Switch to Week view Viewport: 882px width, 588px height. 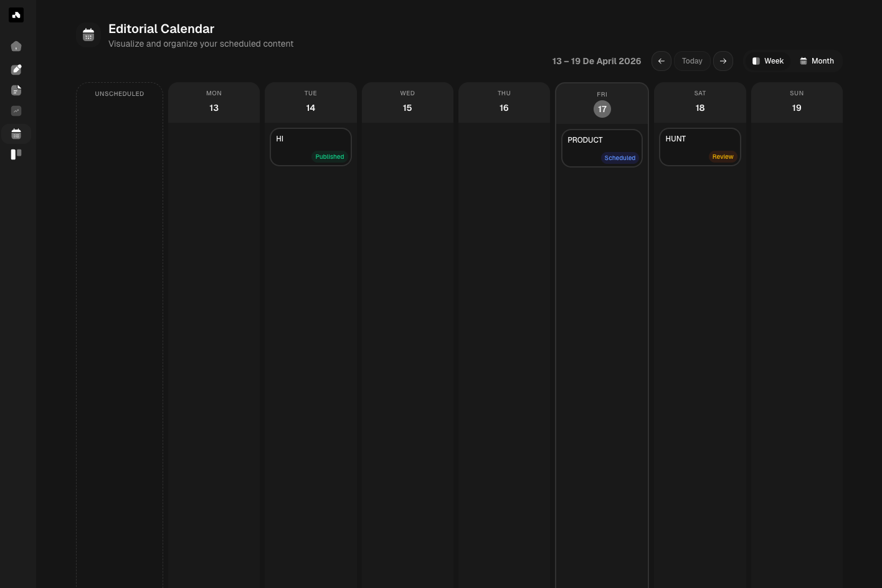coord(768,61)
